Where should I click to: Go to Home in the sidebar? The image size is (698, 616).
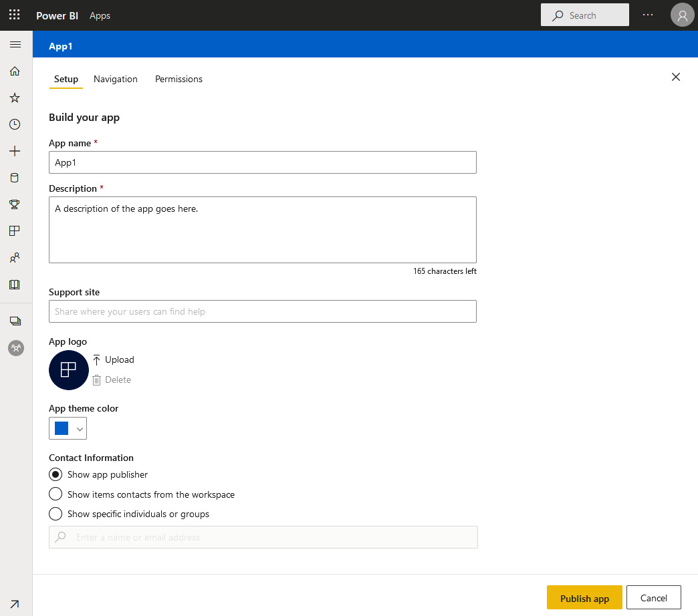click(15, 71)
